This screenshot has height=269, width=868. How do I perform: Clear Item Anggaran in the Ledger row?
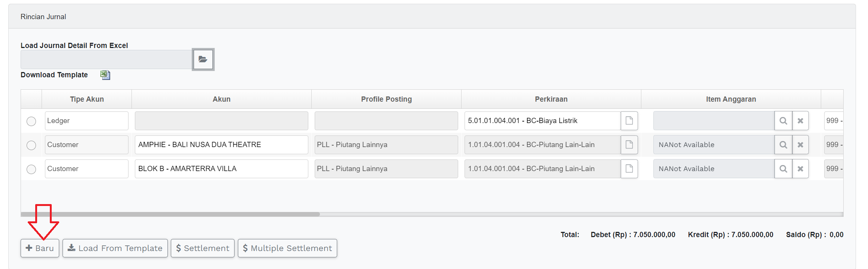800,121
